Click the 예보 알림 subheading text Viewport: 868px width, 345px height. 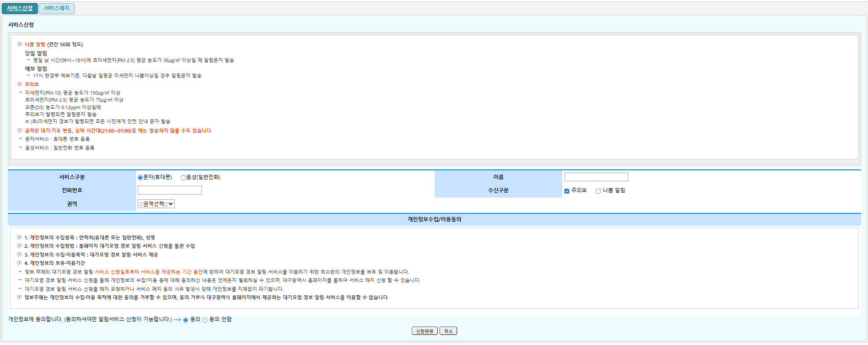coord(36,69)
